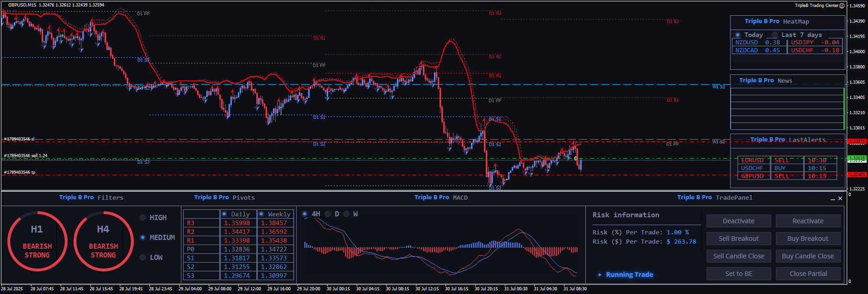Expand the Running Trade section
The height and width of the screenshot is (294, 868).
600,275
